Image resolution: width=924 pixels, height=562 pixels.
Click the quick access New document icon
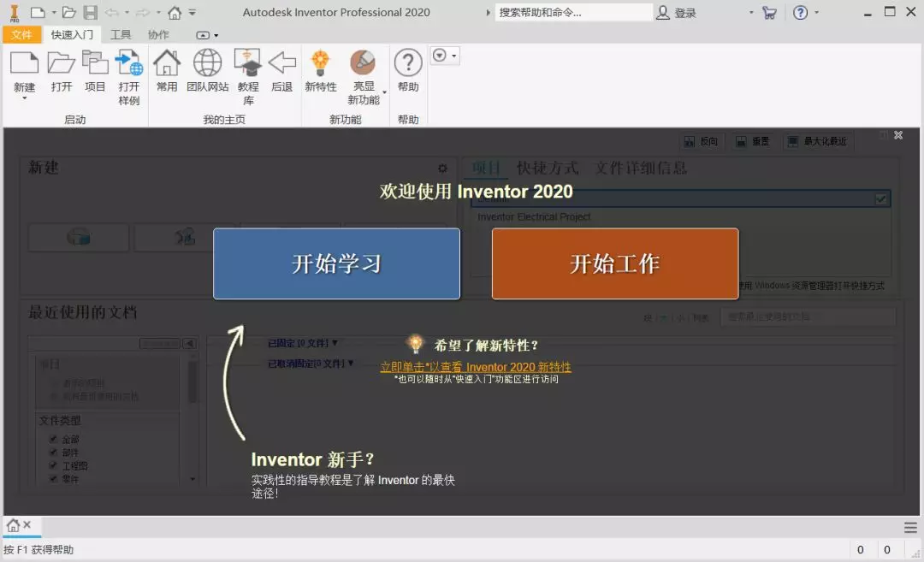point(38,12)
